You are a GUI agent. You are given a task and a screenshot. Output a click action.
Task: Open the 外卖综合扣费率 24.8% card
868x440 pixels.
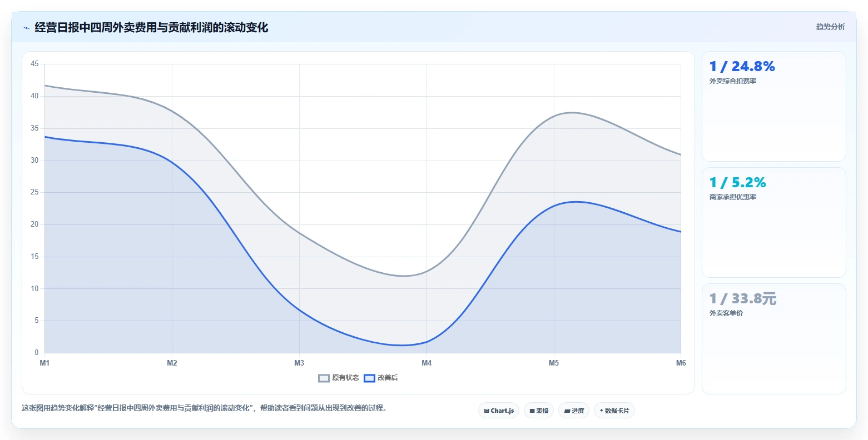coord(774,106)
